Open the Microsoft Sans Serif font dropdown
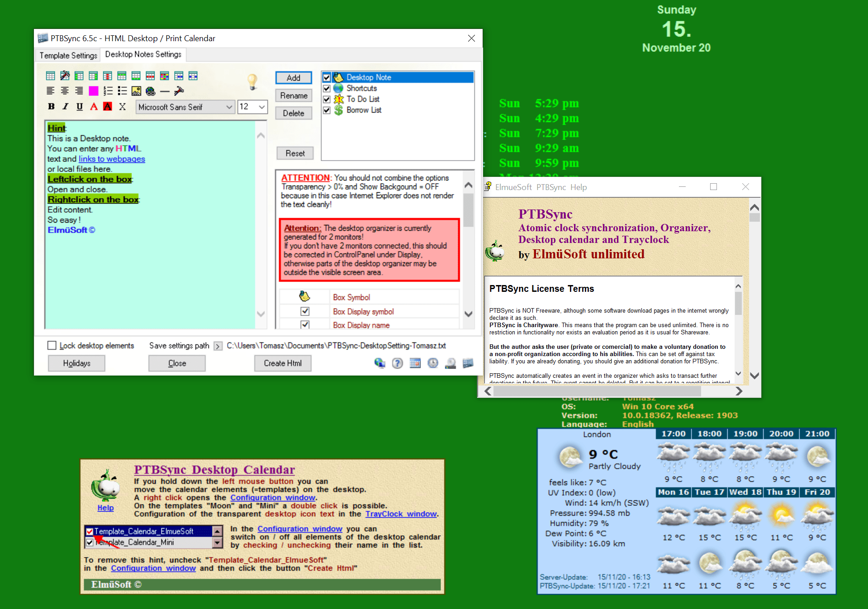The width and height of the screenshot is (868, 609). (185, 107)
